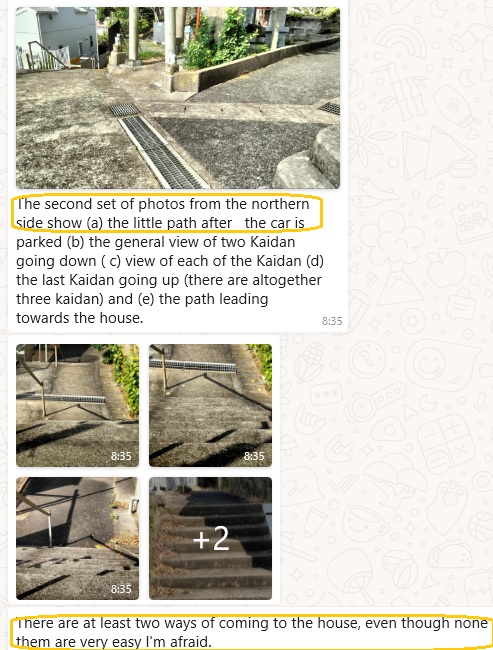Open the top-left staircase photo thumbnail

pyautogui.click(x=78, y=405)
